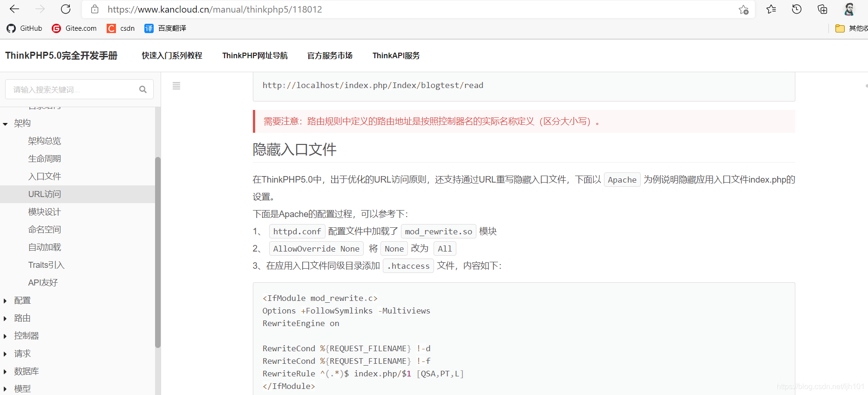Add page to favorites star icon
The height and width of the screenshot is (395, 868).
[x=743, y=10]
